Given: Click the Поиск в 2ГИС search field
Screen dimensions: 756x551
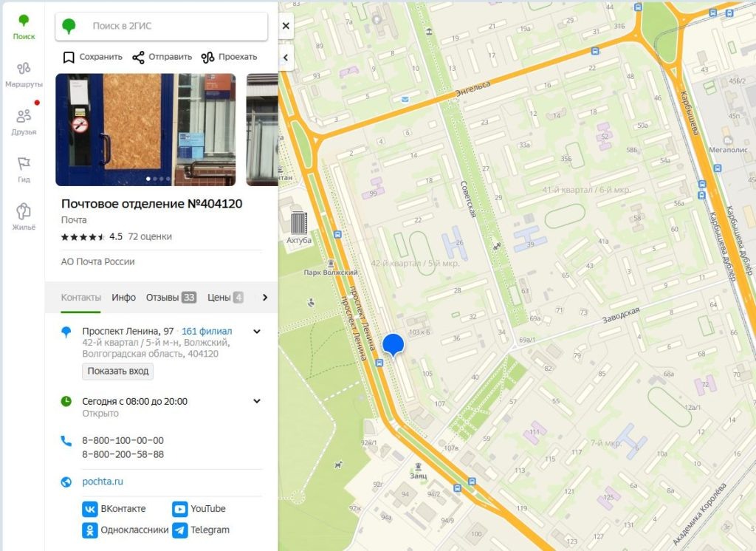Looking at the screenshot, I should pyautogui.click(x=162, y=26).
